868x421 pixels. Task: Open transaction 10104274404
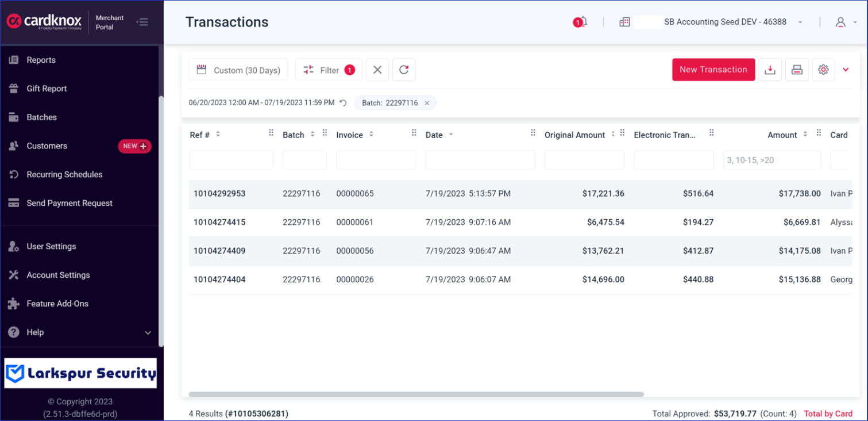219,280
